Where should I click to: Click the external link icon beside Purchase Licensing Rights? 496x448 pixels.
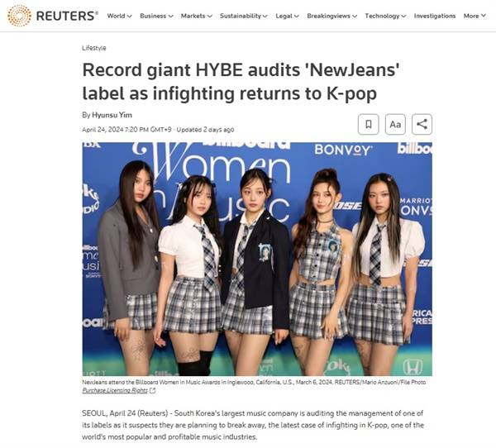(x=152, y=390)
